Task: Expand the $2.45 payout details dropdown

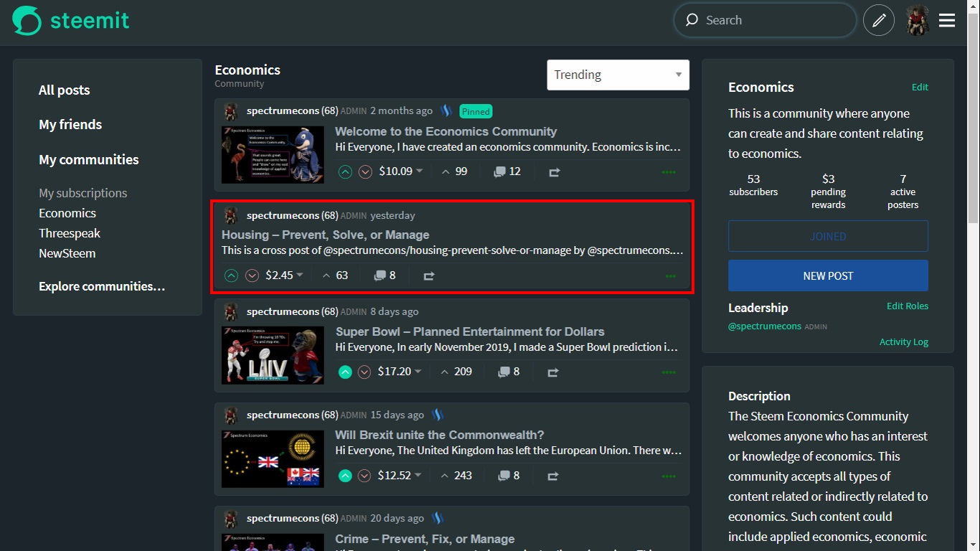Action: coord(300,275)
